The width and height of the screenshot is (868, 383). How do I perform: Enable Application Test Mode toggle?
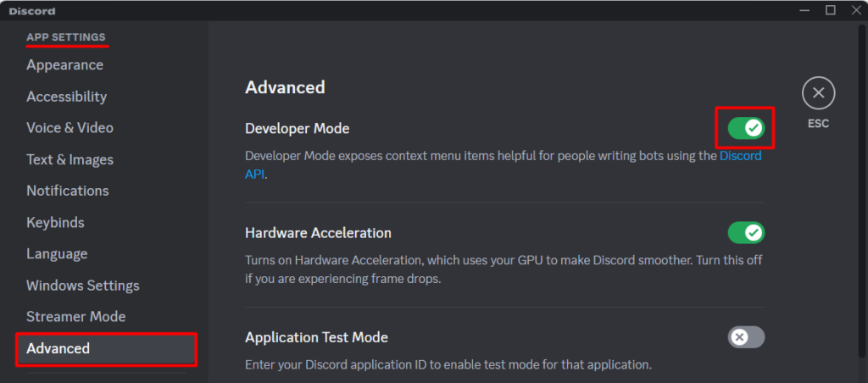click(x=746, y=337)
